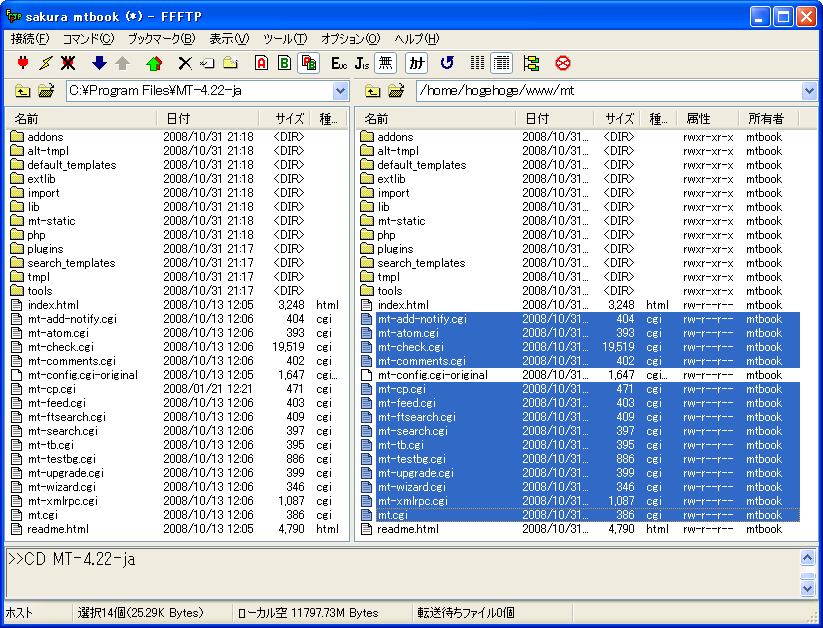Click the blue Download arrow icon
The height and width of the screenshot is (628, 823).
(x=99, y=63)
